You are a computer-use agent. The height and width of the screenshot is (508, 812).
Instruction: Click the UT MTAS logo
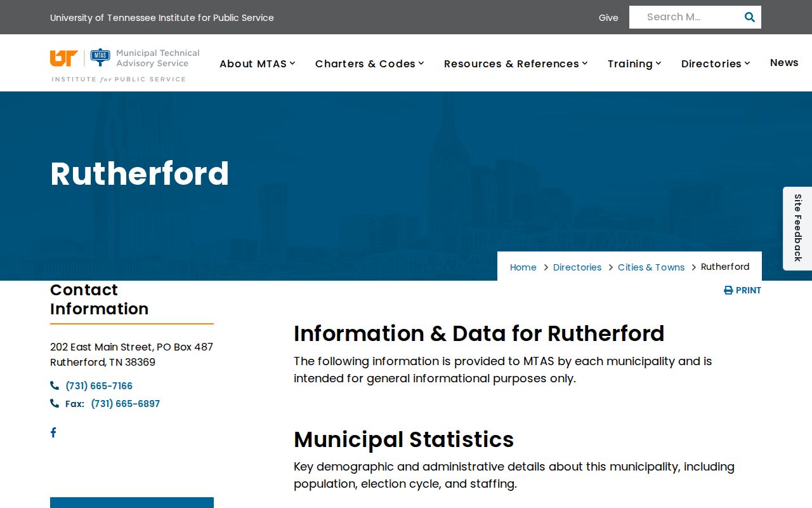pos(125,65)
